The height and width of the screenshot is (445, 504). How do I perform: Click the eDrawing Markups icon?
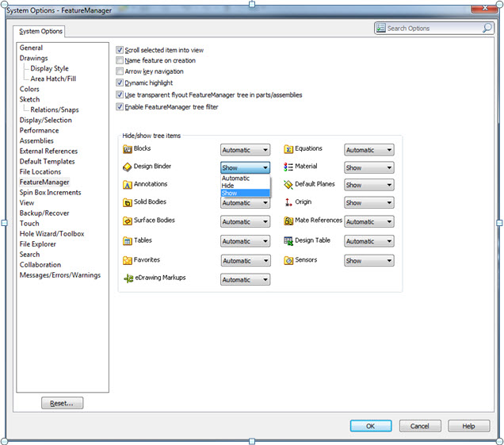(128, 278)
